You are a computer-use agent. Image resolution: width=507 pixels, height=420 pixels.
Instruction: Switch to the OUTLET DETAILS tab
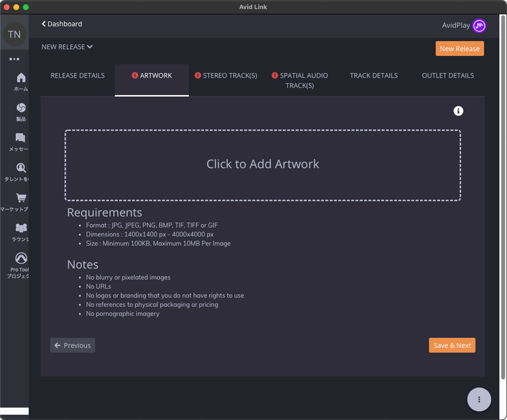tap(448, 76)
